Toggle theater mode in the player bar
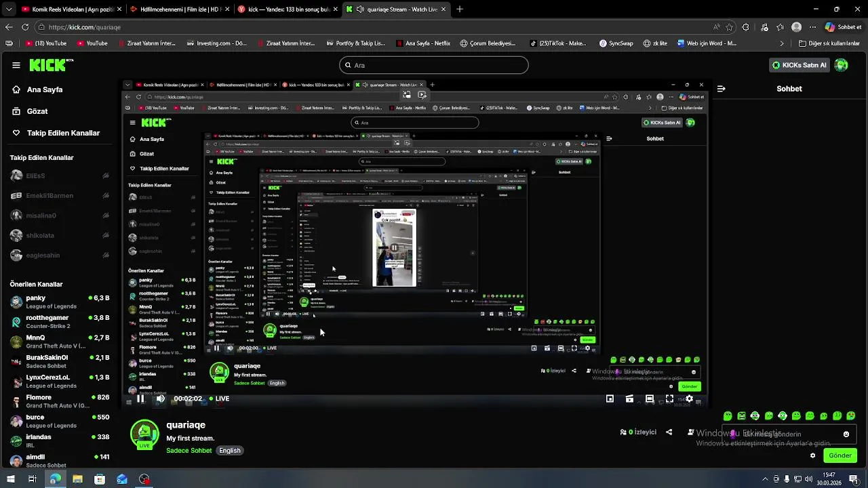 coord(650,399)
